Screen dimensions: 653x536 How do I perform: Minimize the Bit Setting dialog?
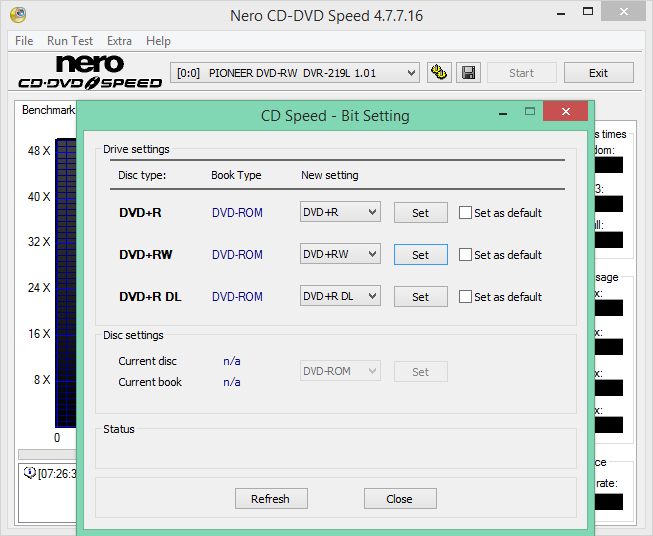pyautogui.click(x=503, y=112)
